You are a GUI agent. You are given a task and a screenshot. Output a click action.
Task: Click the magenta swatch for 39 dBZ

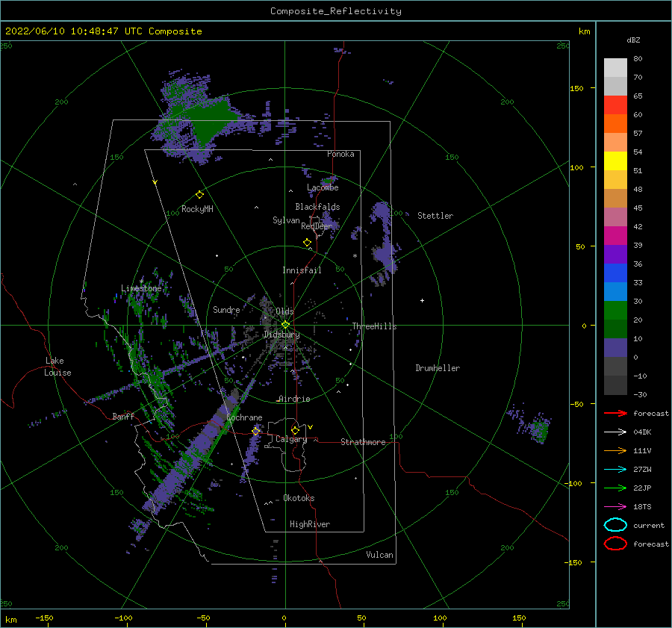tap(615, 235)
